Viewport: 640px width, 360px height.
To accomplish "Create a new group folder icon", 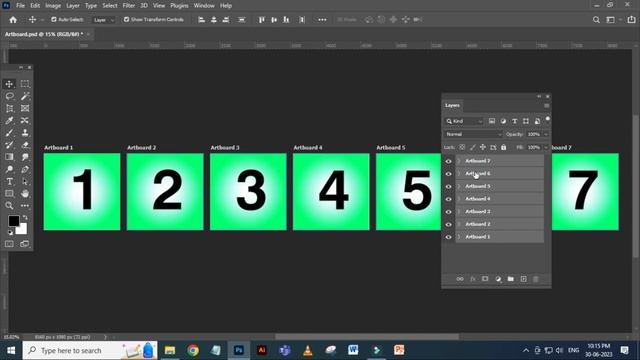I will (511, 279).
